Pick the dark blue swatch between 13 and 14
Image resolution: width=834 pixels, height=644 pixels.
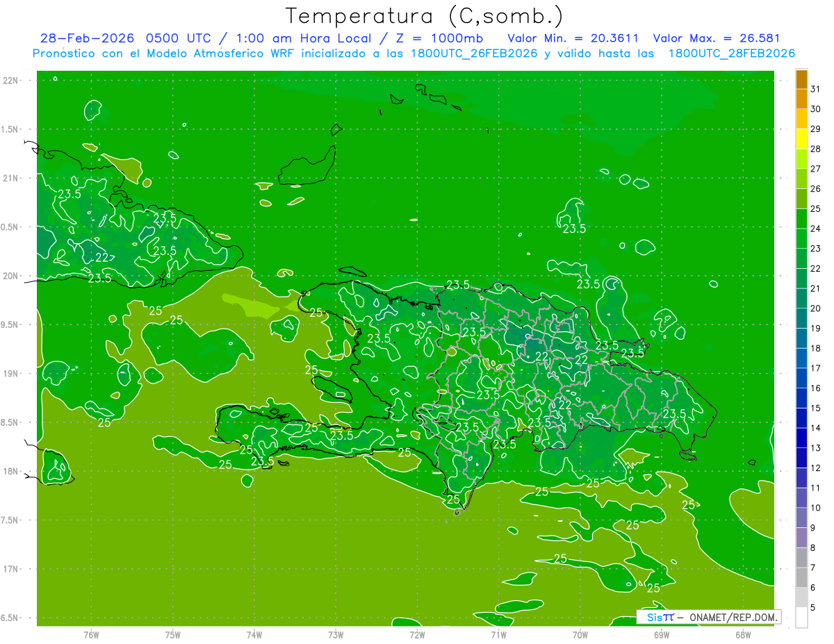click(x=801, y=438)
